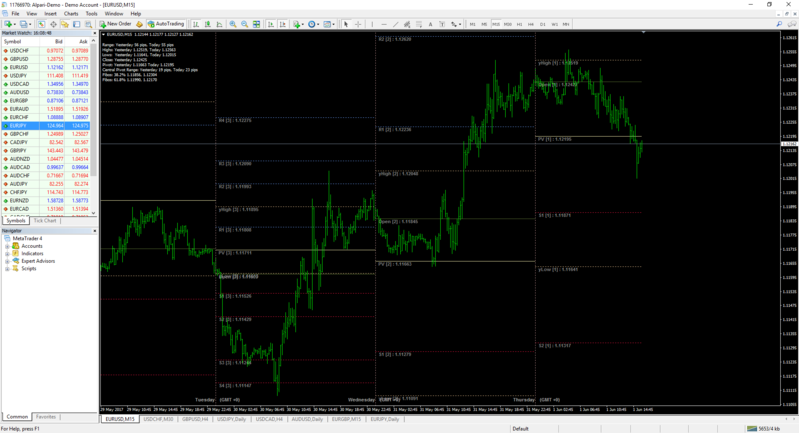The width and height of the screenshot is (799, 433).
Task: Switch to the Tick Chart tab
Action: (x=45, y=221)
